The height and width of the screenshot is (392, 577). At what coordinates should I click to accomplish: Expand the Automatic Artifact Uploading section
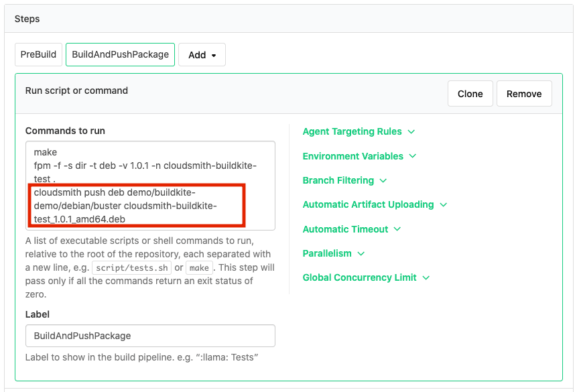(368, 205)
